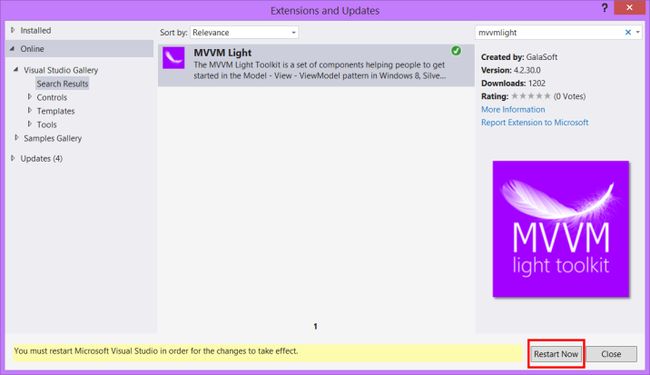Viewport: 650px width, 375px height.
Task: Select the Controls tree item
Action: (52, 97)
